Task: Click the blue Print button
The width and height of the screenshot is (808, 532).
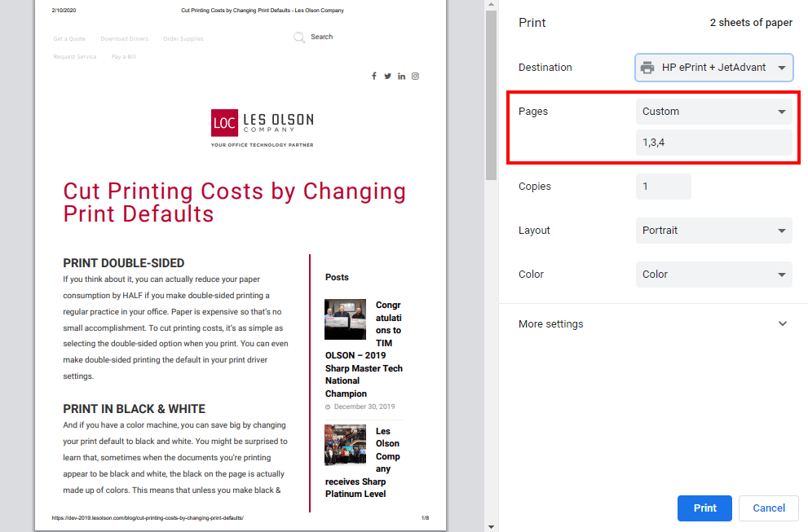Action: click(x=704, y=508)
